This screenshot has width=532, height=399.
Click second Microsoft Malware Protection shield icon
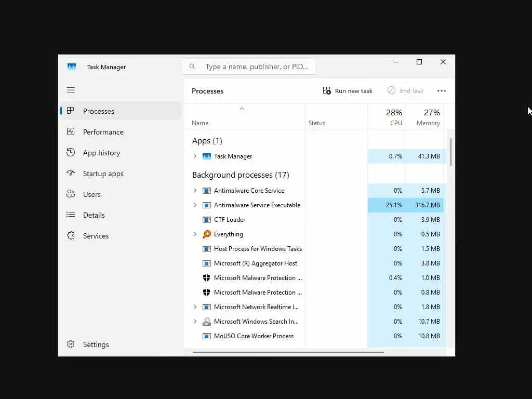[x=206, y=292]
